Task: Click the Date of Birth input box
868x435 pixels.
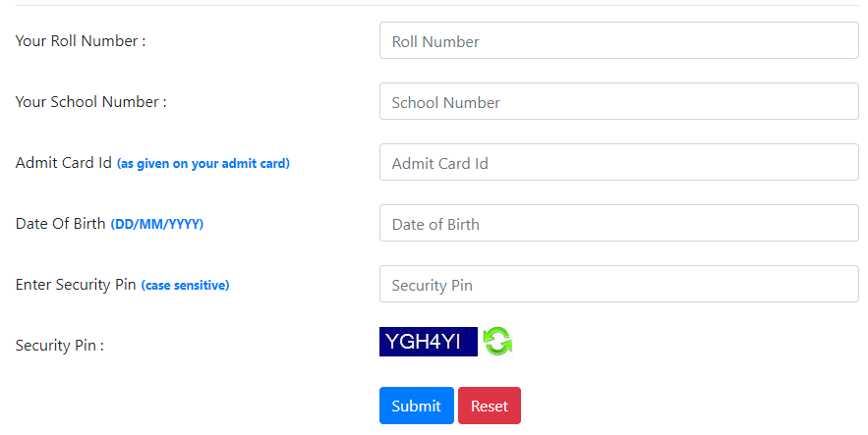Action: pos(619,223)
